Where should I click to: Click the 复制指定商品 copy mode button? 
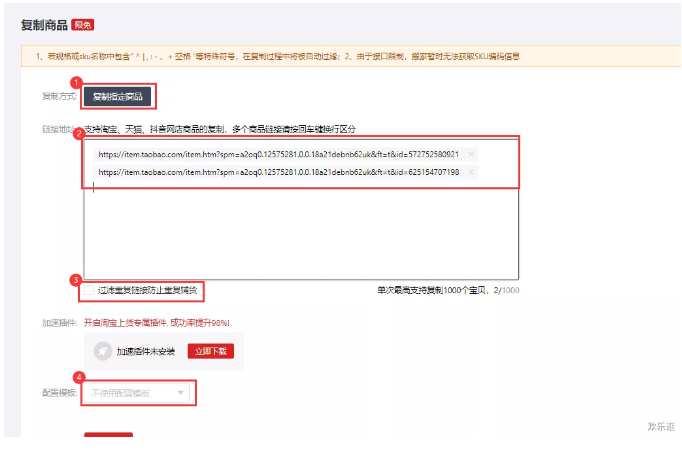coord(117,97)
